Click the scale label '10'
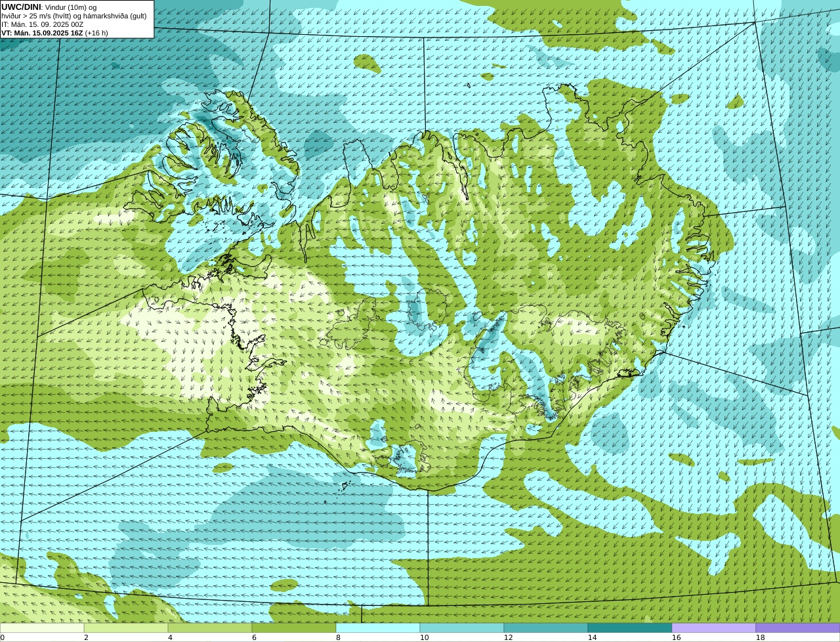The width and height of the screenshot is (840, 642). tap(425, 637)
